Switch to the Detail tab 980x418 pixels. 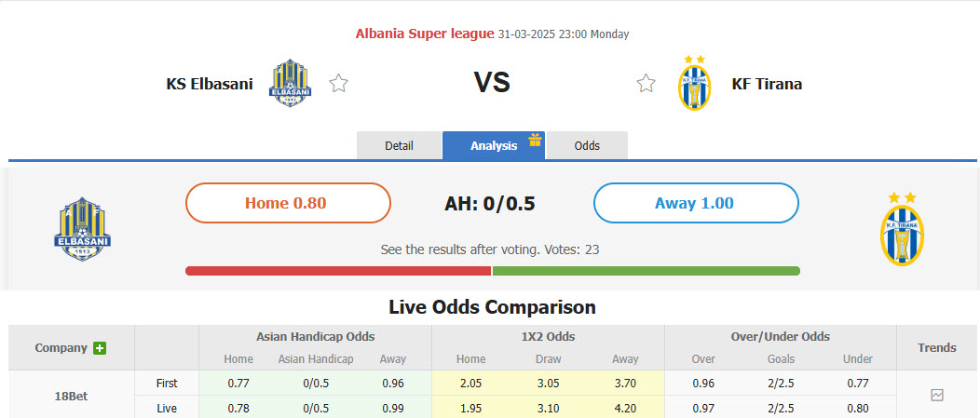coord(399,146)
